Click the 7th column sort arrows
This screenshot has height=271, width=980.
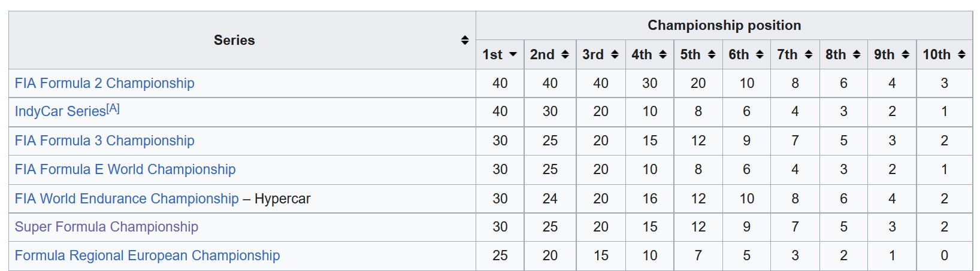coord(809,54)
